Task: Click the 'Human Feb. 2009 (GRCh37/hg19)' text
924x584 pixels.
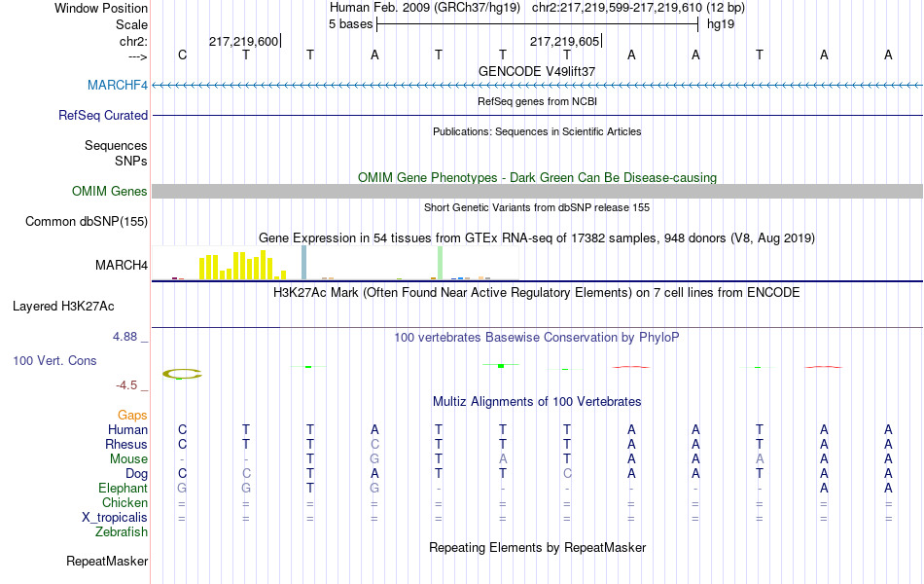Action: click(425, 8)
